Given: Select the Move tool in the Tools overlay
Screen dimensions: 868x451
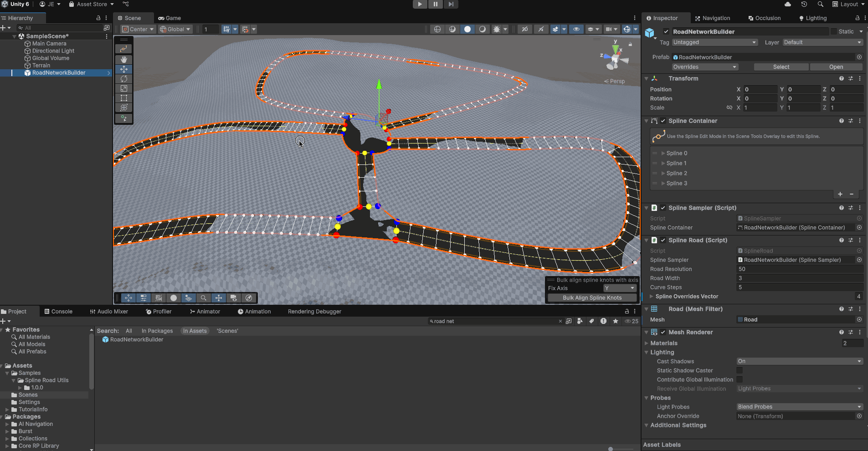Looking at the screenshot, I should 123,69.
